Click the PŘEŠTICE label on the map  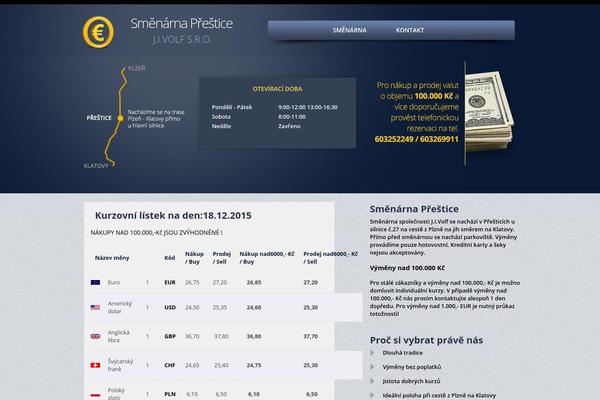click(99, 118)
